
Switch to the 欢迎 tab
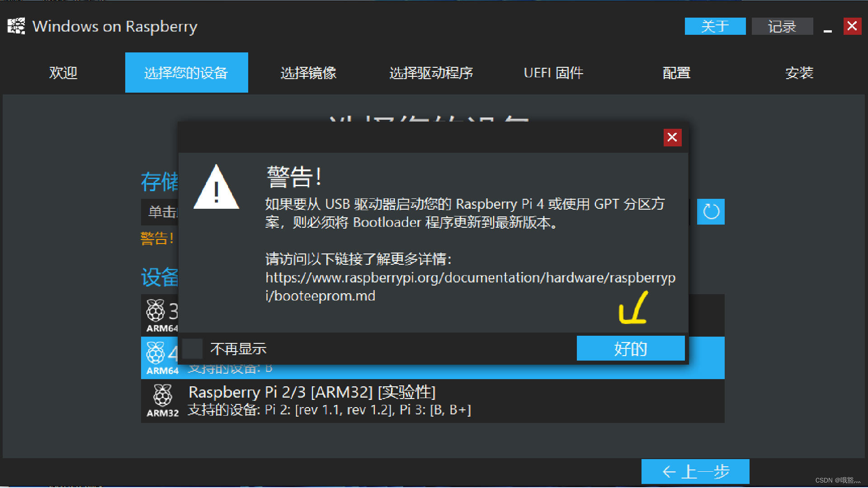coord(63,73)
